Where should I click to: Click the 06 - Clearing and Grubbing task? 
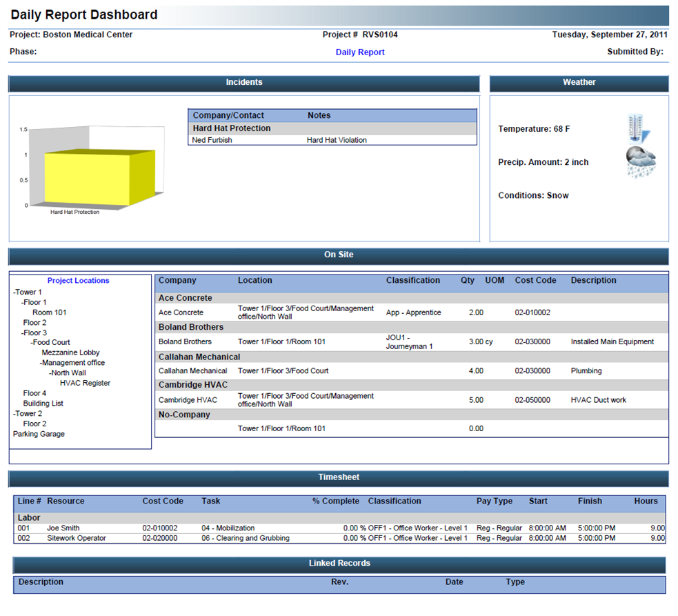pos(245,538)
